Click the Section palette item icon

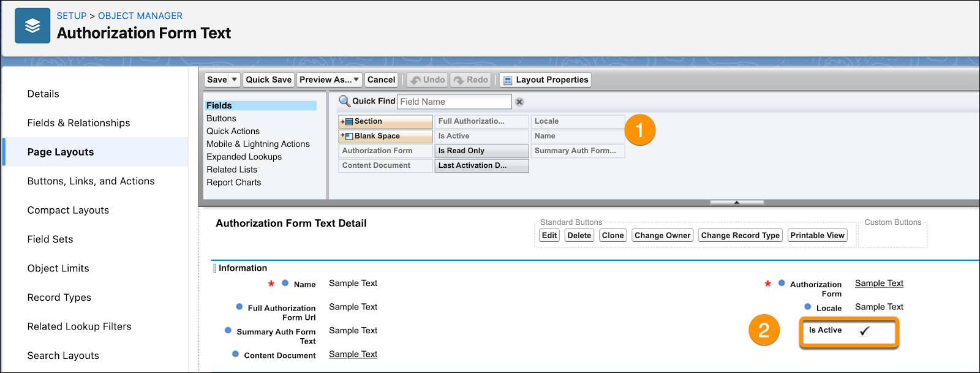[347, 121]
